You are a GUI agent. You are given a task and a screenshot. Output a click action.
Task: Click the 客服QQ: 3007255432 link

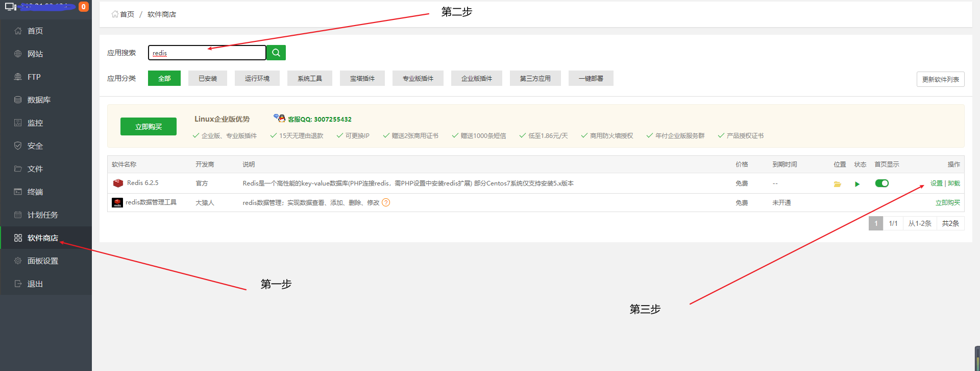[320, 119]
